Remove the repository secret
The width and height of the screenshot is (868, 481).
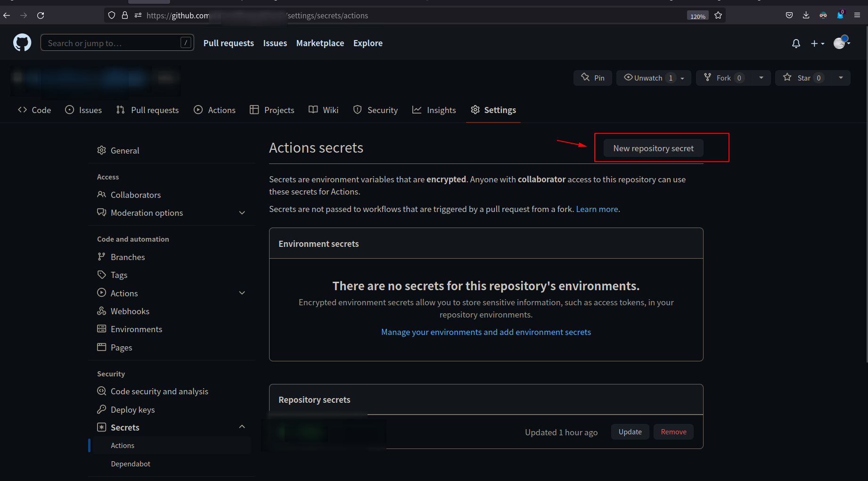673,432
